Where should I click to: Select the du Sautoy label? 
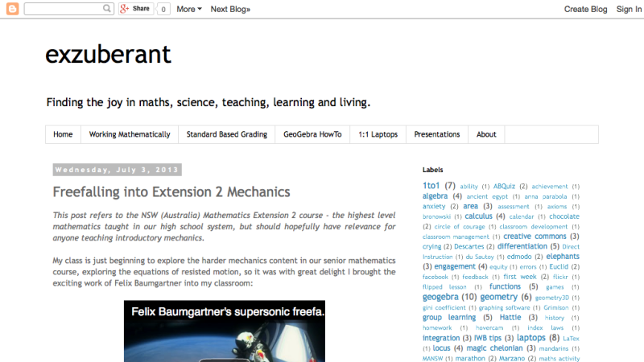tap(479, 257)
